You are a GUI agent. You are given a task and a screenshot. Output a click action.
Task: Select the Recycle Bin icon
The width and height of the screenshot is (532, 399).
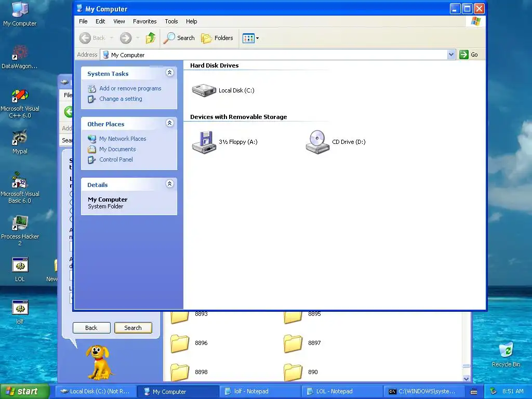506,355
